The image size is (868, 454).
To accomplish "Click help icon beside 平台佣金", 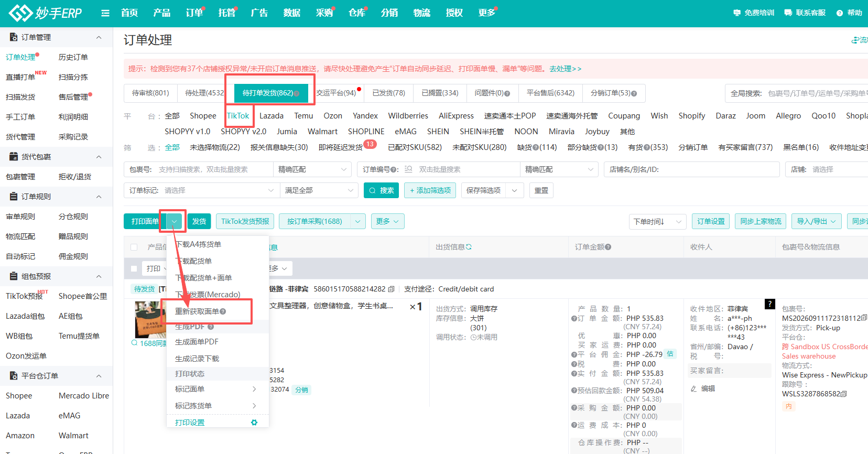I will [x=574, y=354].
